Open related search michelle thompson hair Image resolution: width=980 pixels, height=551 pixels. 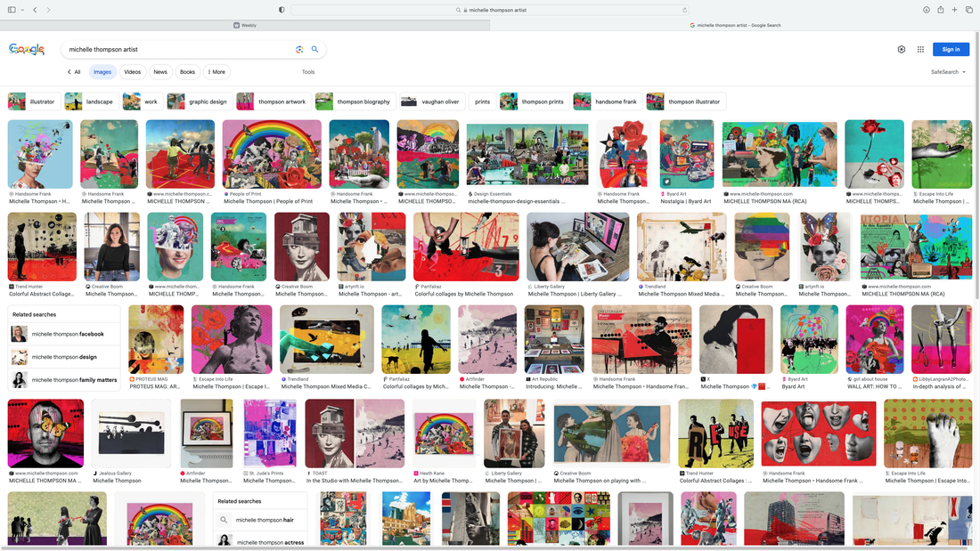coord(261,520)
